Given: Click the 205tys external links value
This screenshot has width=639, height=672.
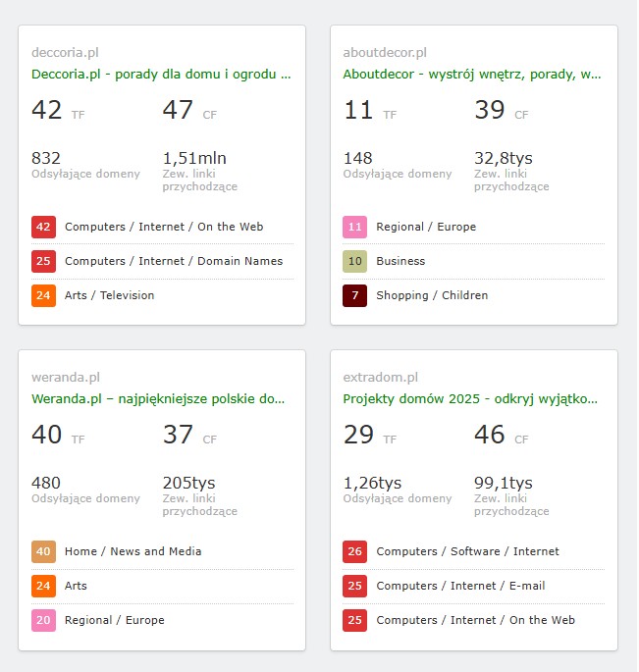Looking at the screenshot, I should [x=188, y=483].
